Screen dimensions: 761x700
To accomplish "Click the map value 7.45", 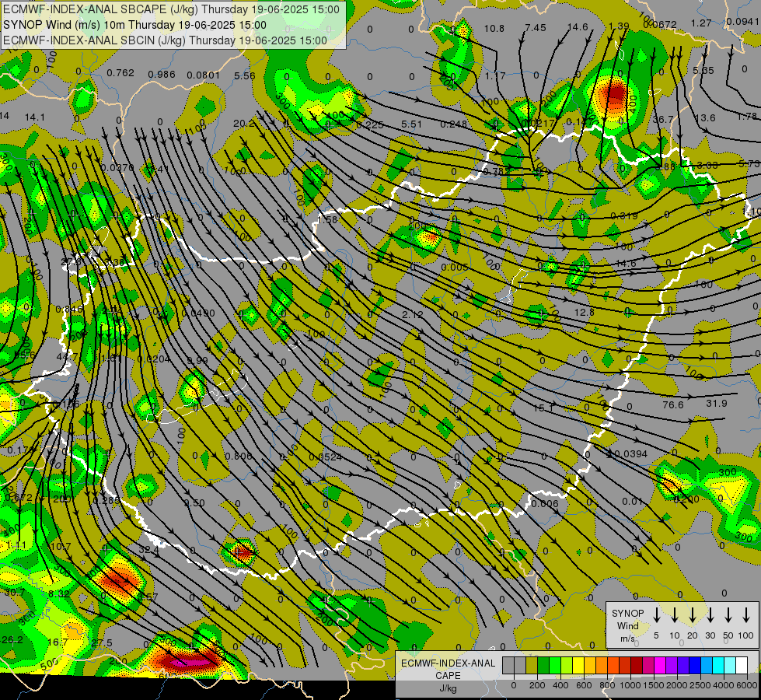I will pos(536,28).
